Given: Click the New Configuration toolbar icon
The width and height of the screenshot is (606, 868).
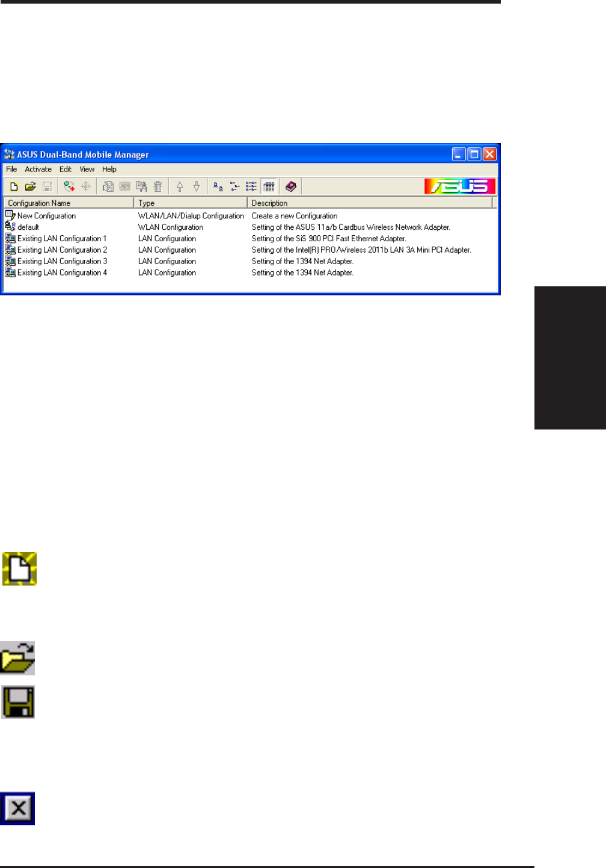Looking at the screenshot, I should pos(14,186).
